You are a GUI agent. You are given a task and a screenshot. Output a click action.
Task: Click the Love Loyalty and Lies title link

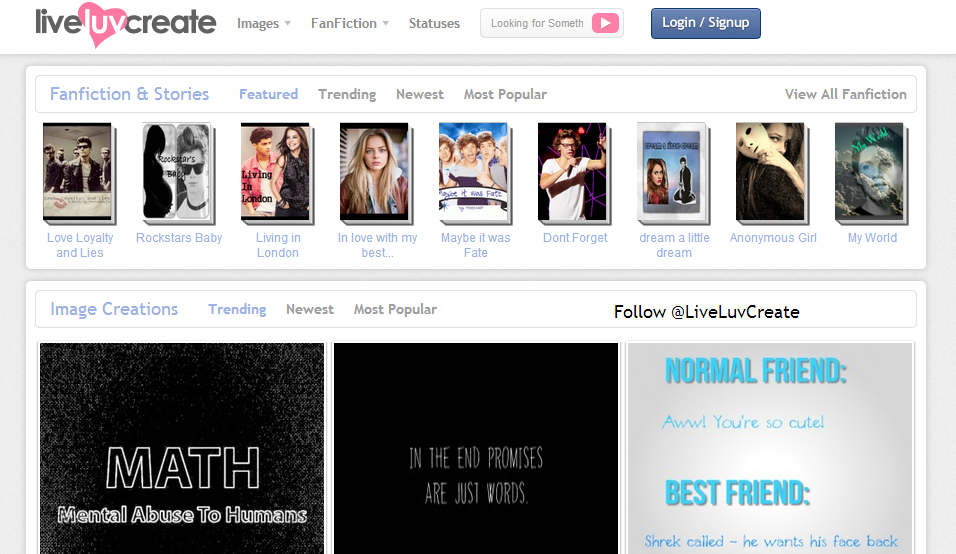pyautogui.click(x=80, y=245)
